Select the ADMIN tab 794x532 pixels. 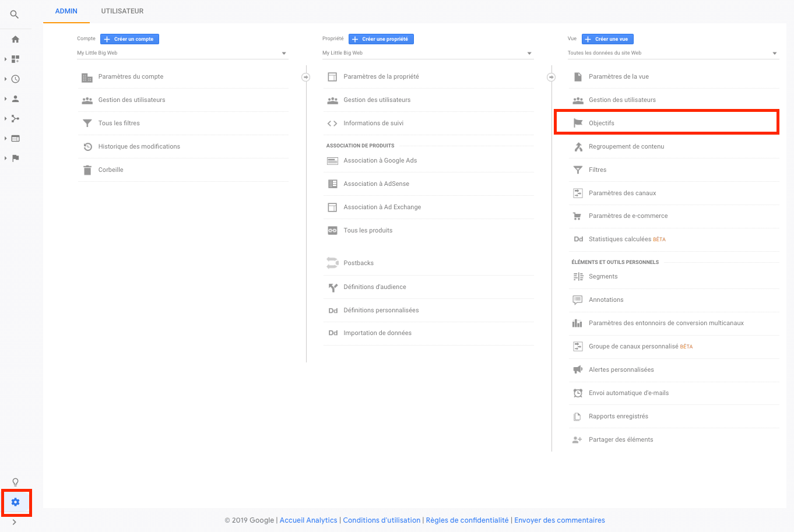[66, 11]
